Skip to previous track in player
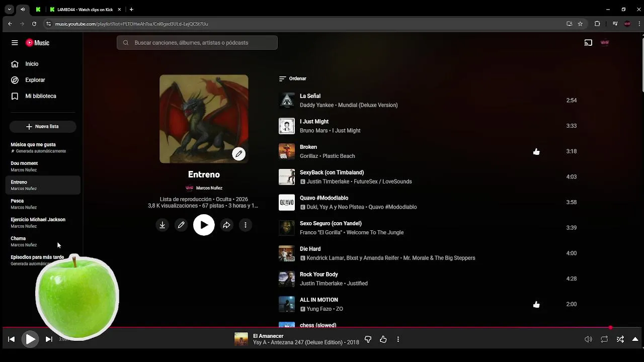 coord(11,339)
